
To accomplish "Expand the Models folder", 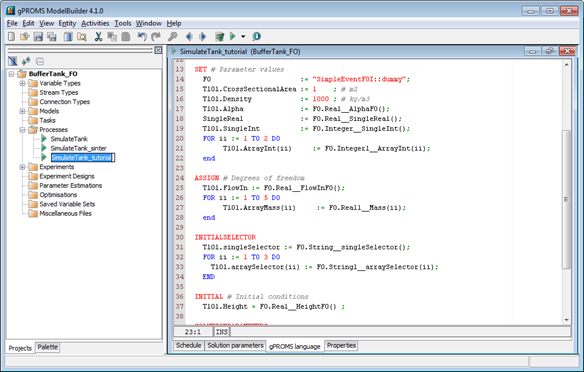I will tap(22, 111).
